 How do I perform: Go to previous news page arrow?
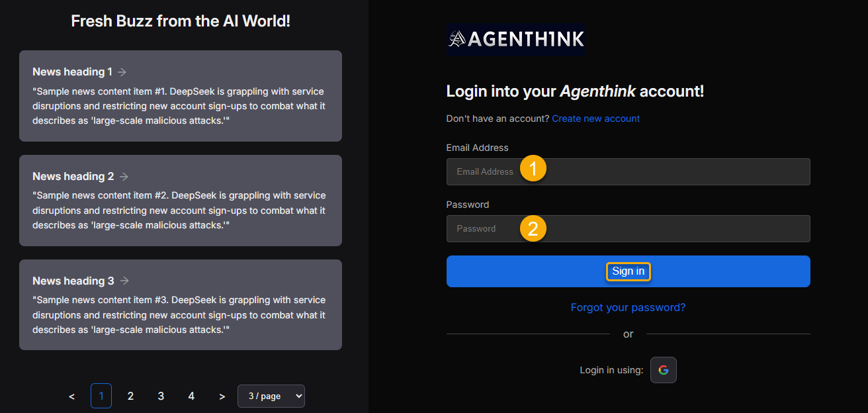(71, 396)
